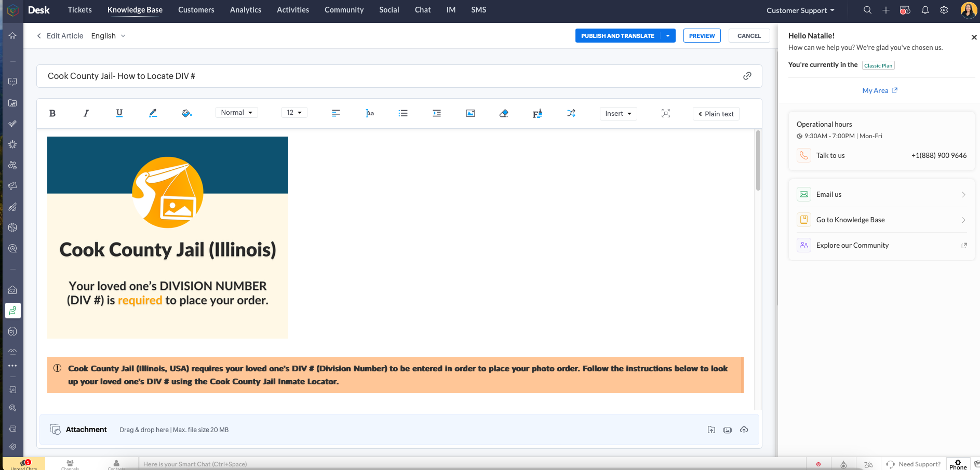Image resolution: width=980 pixels, height=470 pixels.
Task: Expand the publish options arrow
Action: coord(668,36)
